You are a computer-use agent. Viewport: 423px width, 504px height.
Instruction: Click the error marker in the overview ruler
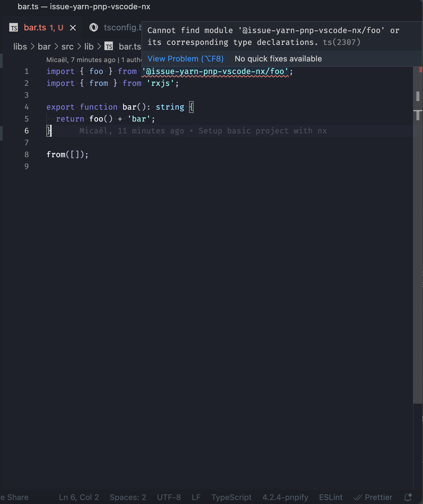(x=420, y=69)
